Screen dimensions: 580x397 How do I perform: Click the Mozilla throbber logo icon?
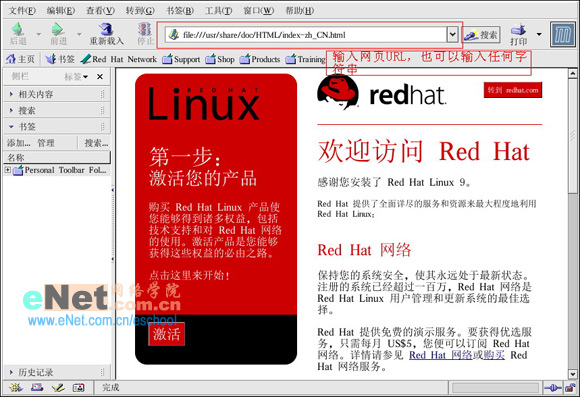click(562, 35)
